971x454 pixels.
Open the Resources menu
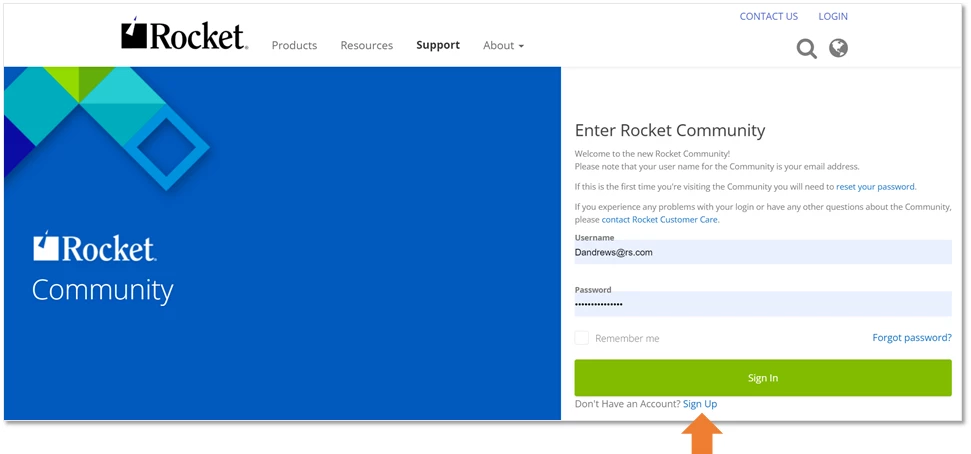367,45
